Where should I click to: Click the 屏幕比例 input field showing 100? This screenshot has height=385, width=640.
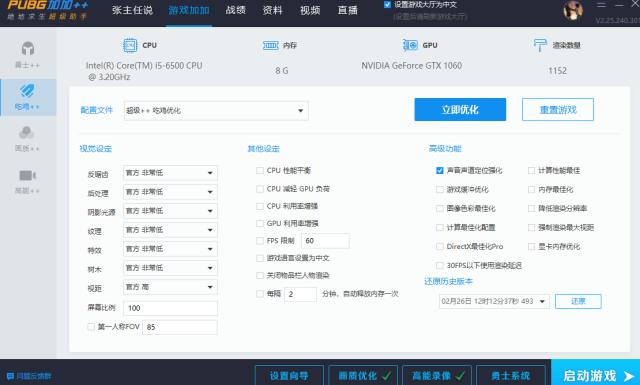[x=170, y=308]
